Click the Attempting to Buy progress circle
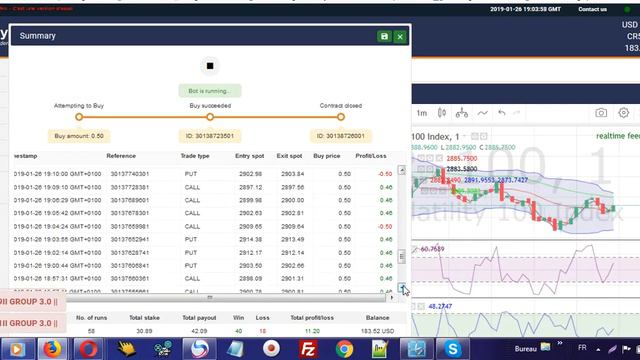The width and height of the screenshot is (640, 360). (x=79, y=117)
